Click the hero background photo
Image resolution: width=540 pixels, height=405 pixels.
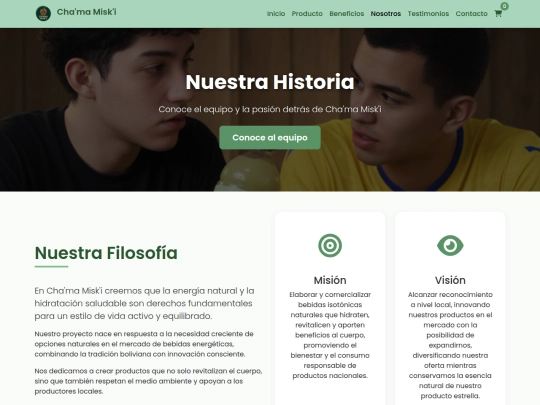click(86, 155)
